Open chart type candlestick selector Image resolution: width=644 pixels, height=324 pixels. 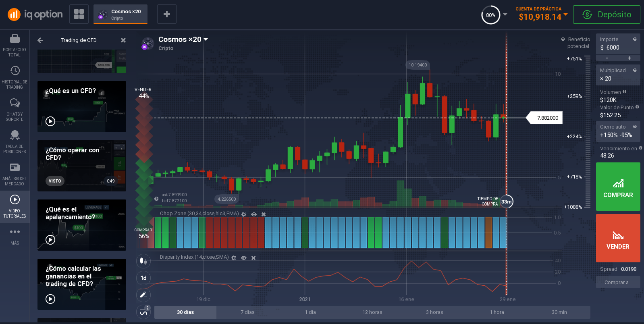(143, 261)
